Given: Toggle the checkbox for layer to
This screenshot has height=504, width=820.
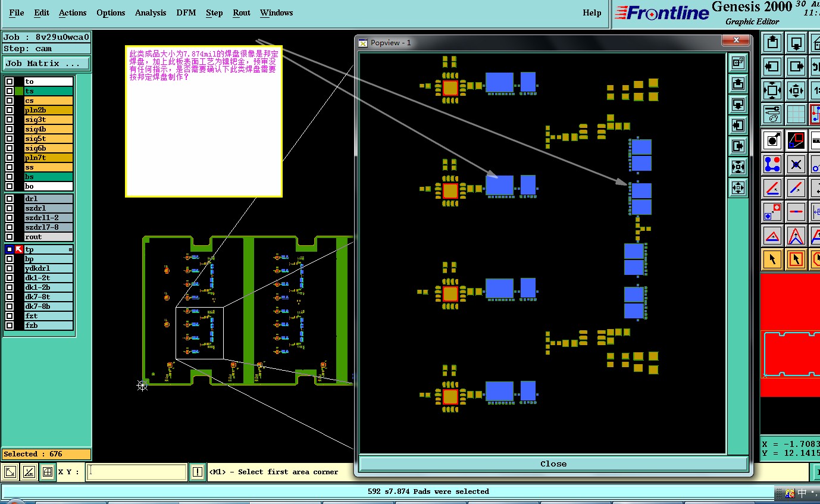Looking at the screenshot, I should [x=10, y=82].
